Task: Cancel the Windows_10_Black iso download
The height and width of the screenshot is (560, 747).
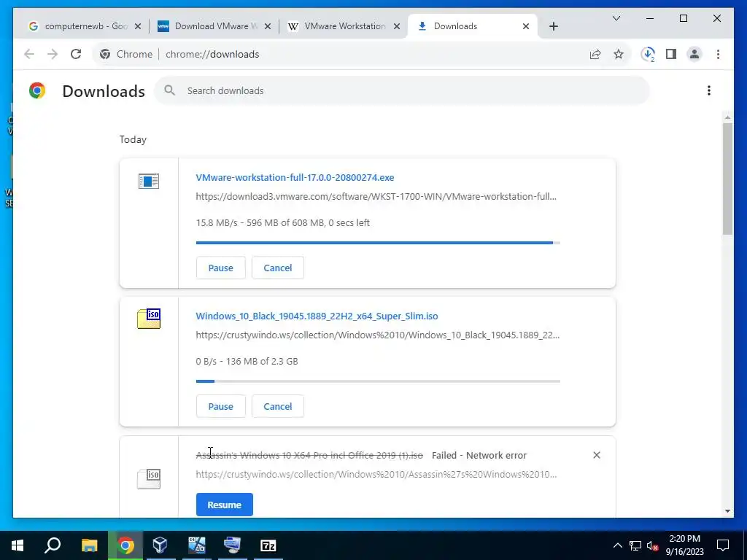Action: click(x=278, y=406)
